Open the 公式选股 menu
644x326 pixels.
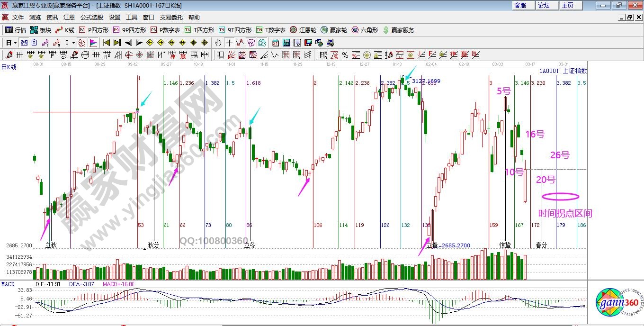pyautogui.click(x=91, y=18)
